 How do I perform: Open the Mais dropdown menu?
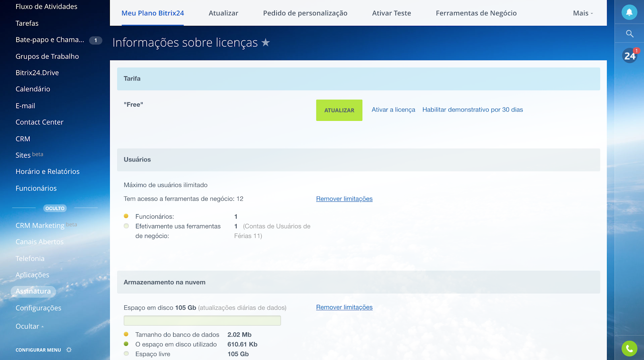pyautogui.click(x=583, y=13)
